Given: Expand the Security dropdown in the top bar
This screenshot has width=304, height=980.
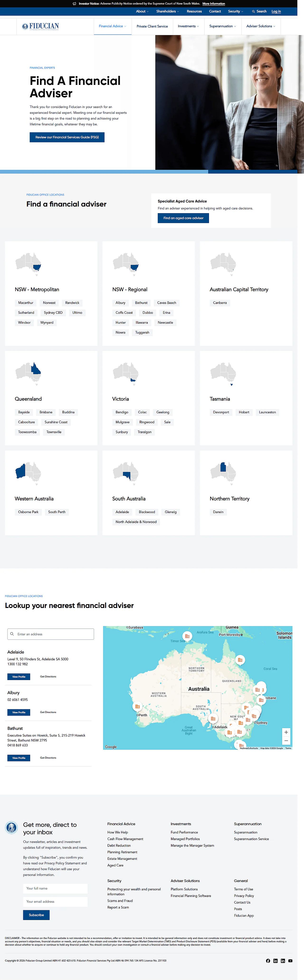Looking at the screenshot, I should pyautogui.click(x=235, y=11).
